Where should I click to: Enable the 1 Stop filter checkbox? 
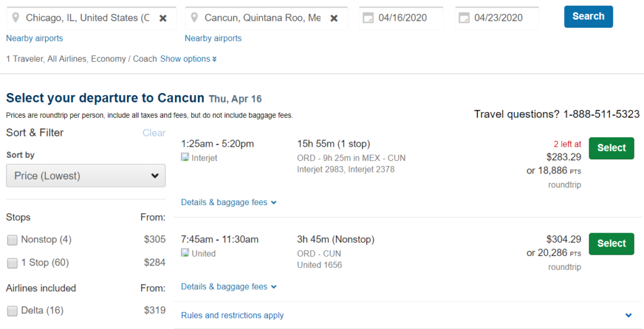(13, 263)
